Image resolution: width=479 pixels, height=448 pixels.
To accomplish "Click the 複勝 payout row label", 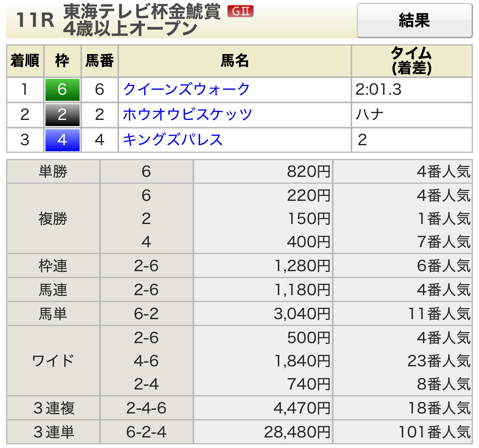I will [x=53, y=218].
